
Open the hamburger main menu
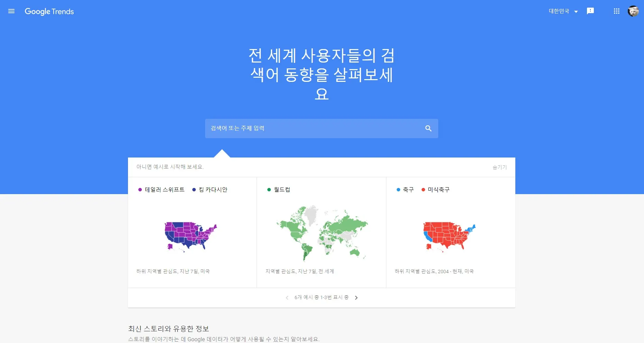(11, 11)
